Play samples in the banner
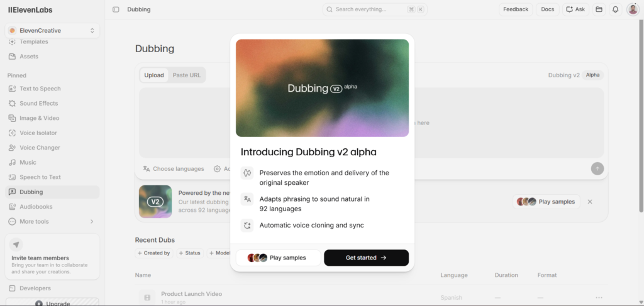 (547, 202)
